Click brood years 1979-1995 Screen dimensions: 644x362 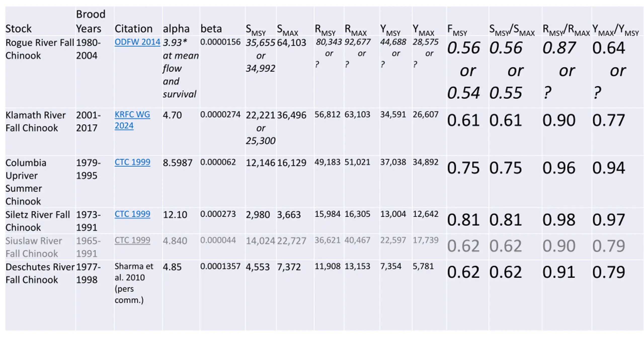coord(89,169)
